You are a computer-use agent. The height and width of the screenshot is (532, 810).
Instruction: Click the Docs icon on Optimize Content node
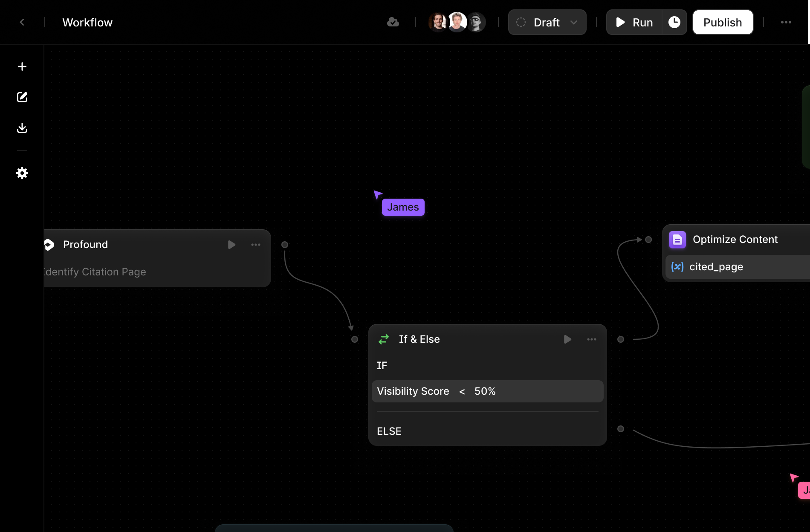(677, 240)
